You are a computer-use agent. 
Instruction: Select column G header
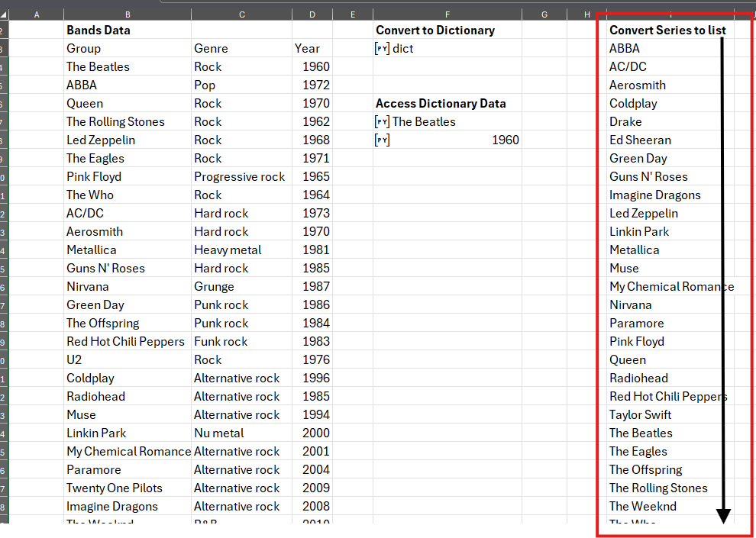coord(544,15)
